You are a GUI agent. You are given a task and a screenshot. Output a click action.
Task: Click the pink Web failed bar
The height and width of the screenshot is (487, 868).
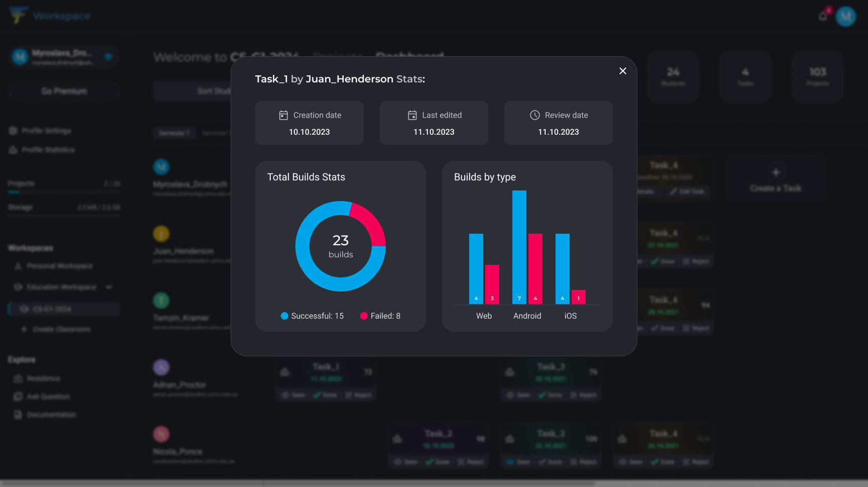492,284
